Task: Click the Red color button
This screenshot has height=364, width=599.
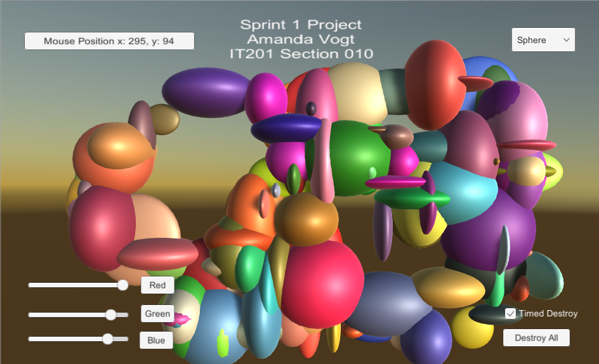Action: coord(157,285)
